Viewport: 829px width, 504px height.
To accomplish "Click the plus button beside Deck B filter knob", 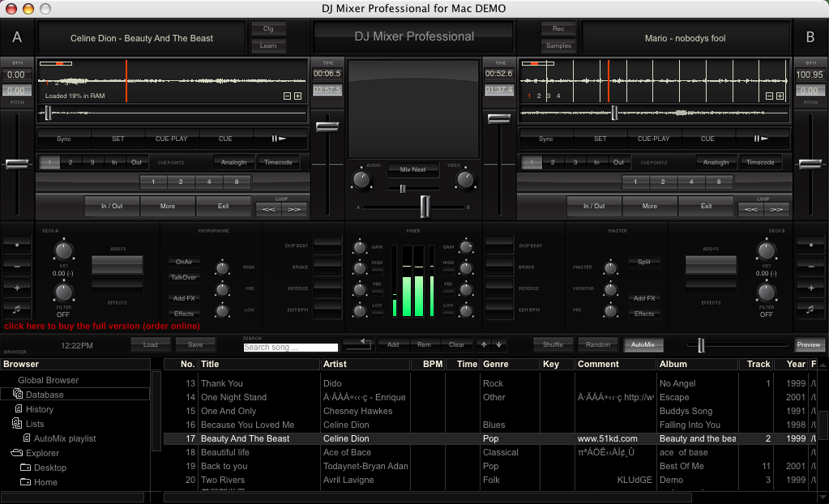I will pos(811,288).
